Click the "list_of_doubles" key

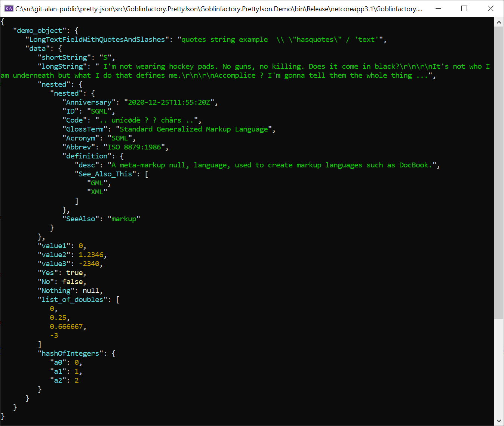pos(72,300)
